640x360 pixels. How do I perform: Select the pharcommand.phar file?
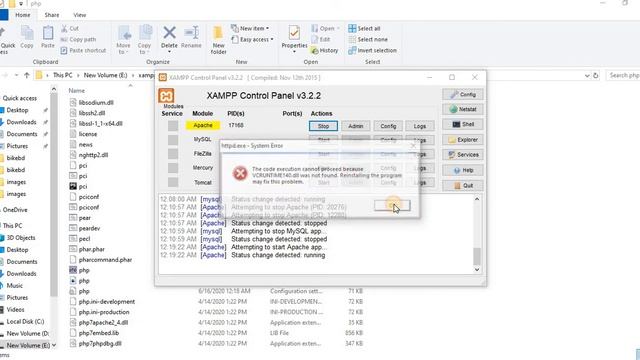pos(105,260)
